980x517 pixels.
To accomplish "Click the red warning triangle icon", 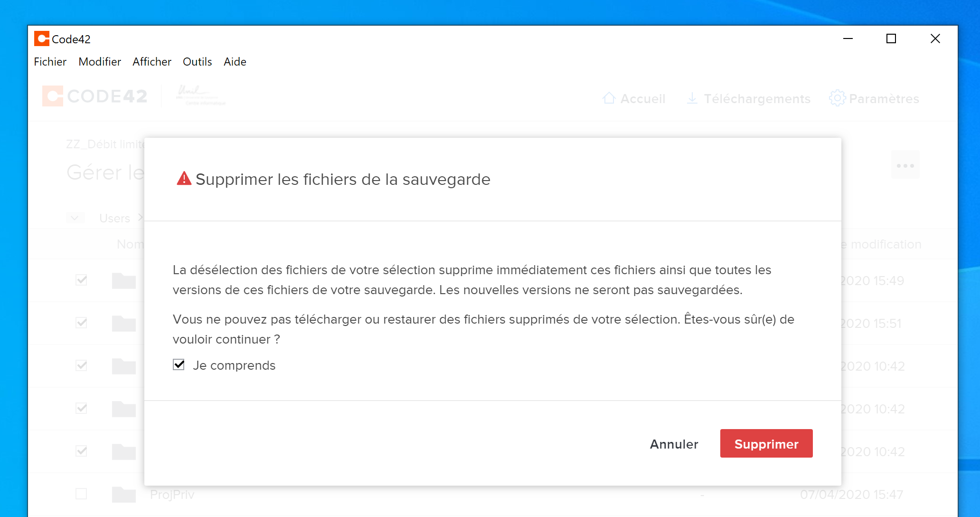I will 184,179.
